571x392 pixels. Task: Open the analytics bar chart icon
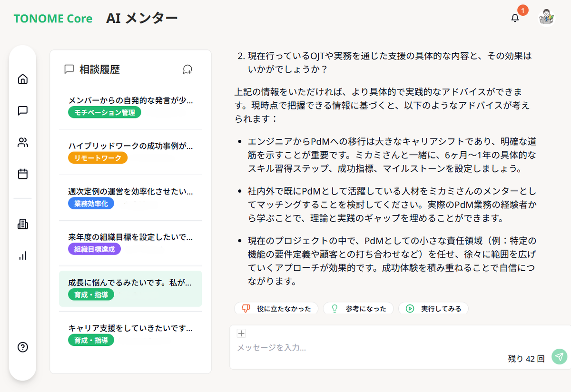click(x=22, y=255)
